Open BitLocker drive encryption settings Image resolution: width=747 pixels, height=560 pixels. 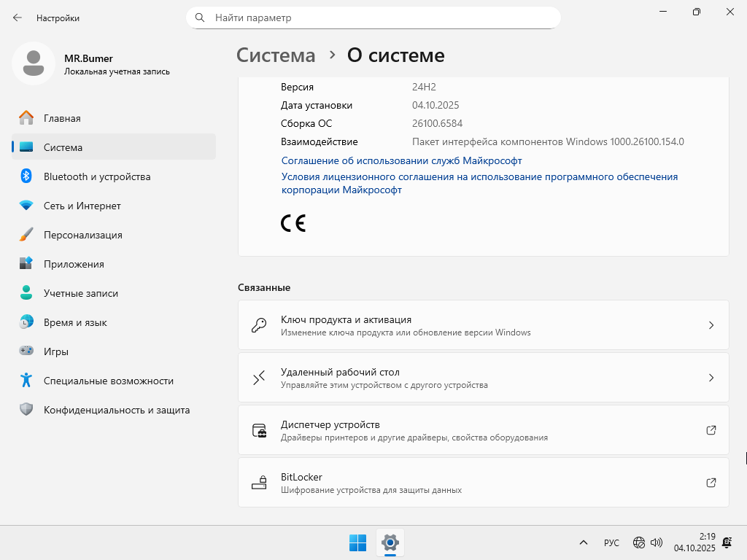click(x=483, y=483)
